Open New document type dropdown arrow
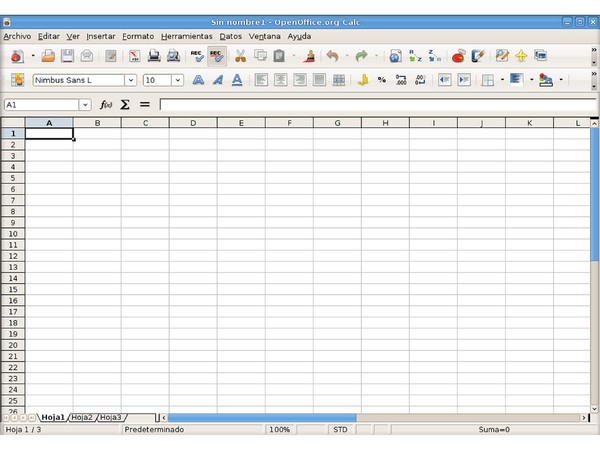The height and width of the screenshot is (450, 600). pyautogui.click(x=33, y=56)
